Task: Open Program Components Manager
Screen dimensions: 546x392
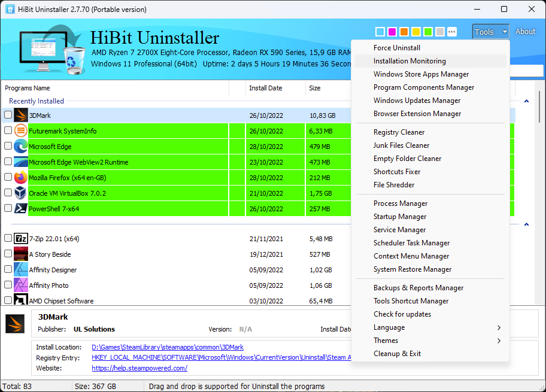Action: [430, 87]
